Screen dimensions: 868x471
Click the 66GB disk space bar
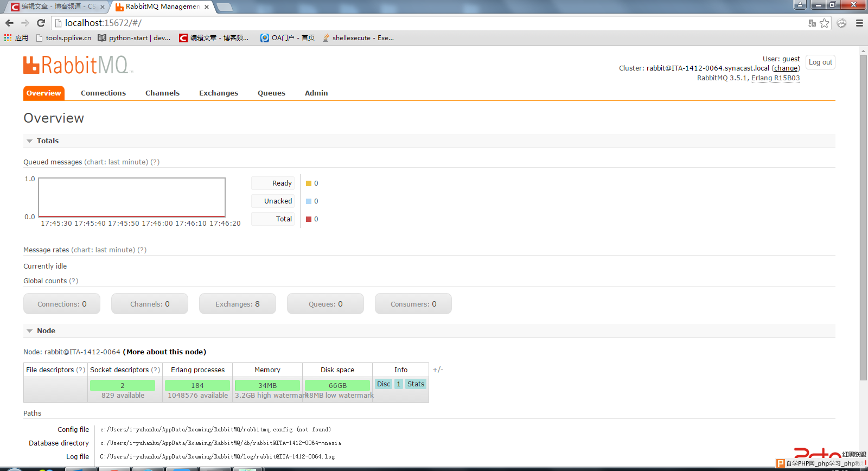tap(337, 385)
